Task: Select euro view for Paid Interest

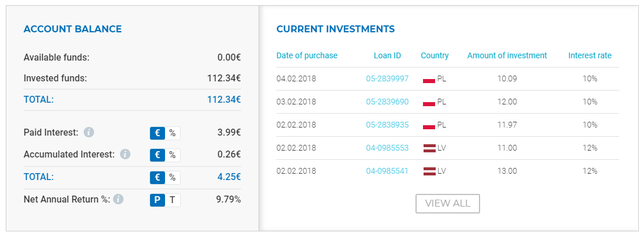Action: (x=158, y=133)
